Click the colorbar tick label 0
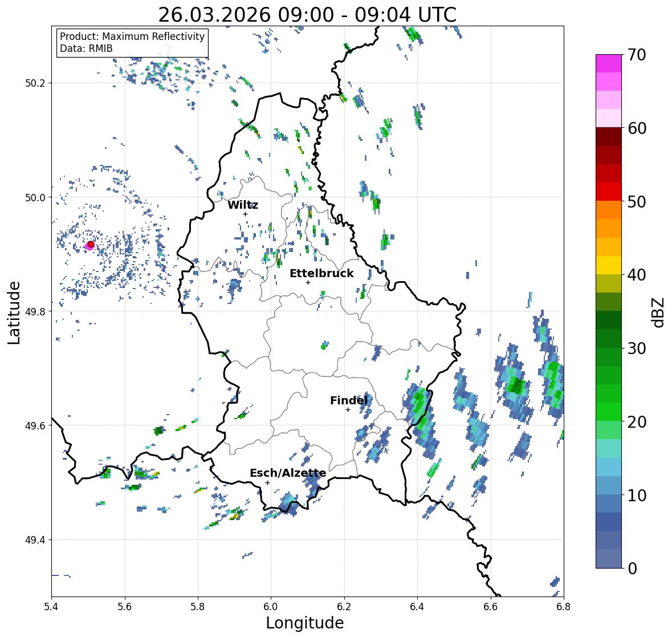Image resolution: width=672 pixels, height=637 pixels. tap(632, 569)
